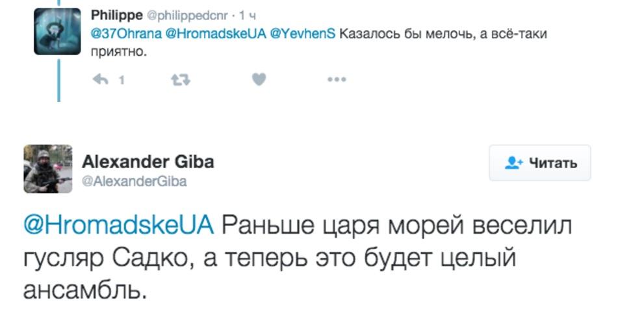Open Alexander Giba's profile picture
Viewport: 644px width, 320px height.
click(48, 169)
